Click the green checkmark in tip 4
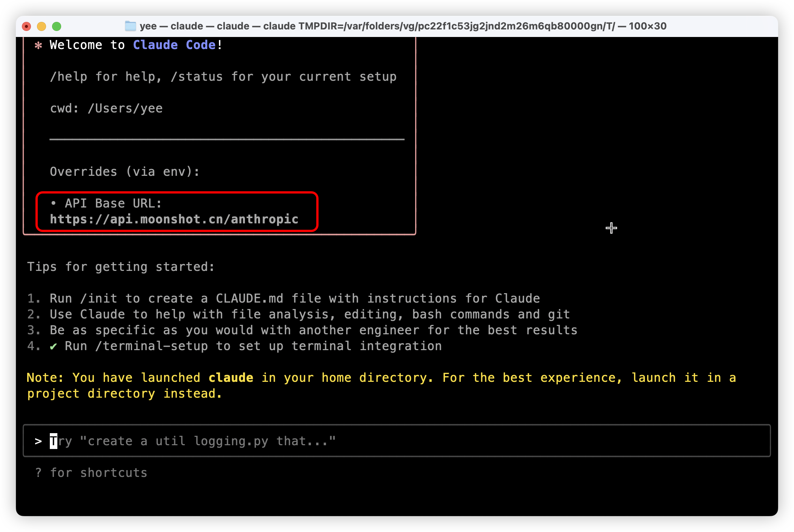Image resolution: width=794 pixels, height=532 pixels. (53, 346)
